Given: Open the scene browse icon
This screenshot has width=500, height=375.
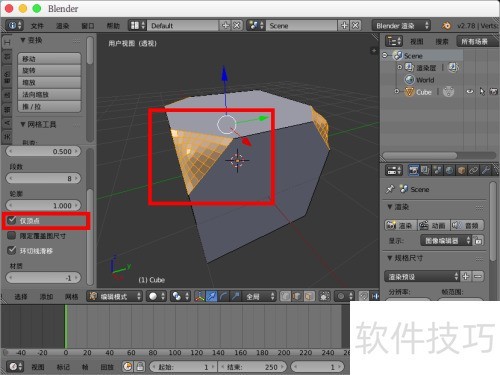Looking at the screenshot, I should (256, 25).
